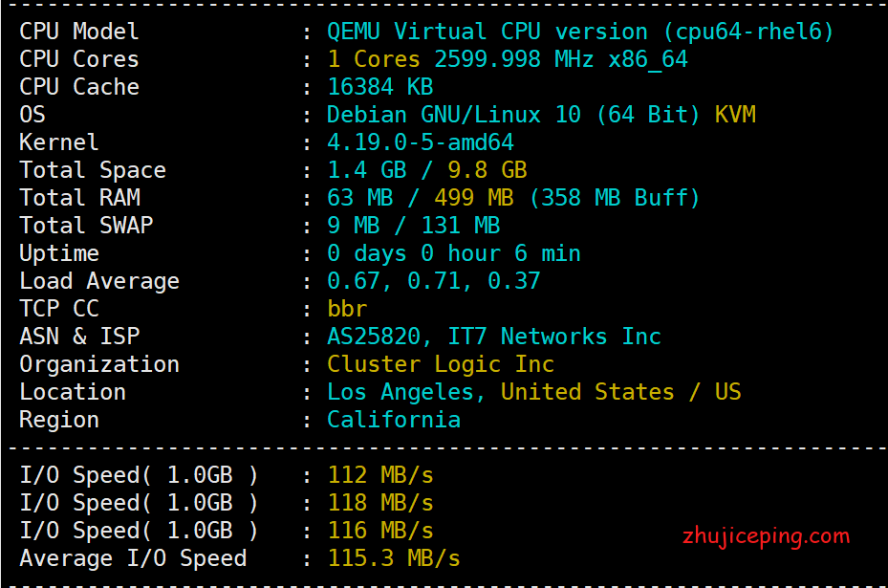888x588 pixels.
Task: Click the Kernel label
Action: 59,142
